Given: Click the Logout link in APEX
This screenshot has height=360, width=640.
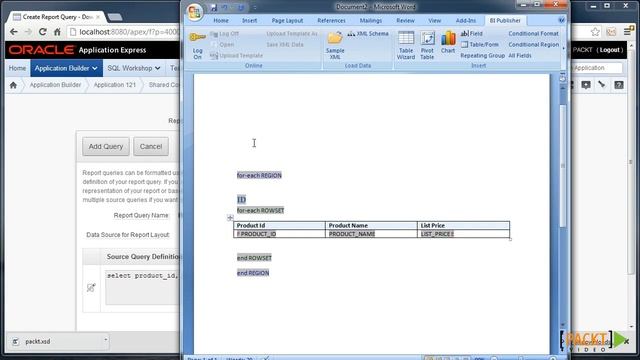Looking at the screenshot, I should tap(610, 50).
